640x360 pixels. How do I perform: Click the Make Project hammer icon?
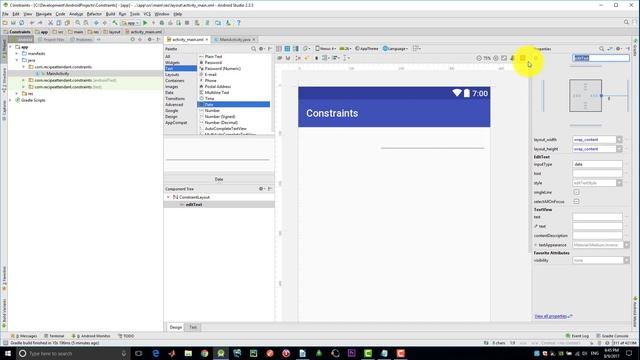tap(115, 23)
